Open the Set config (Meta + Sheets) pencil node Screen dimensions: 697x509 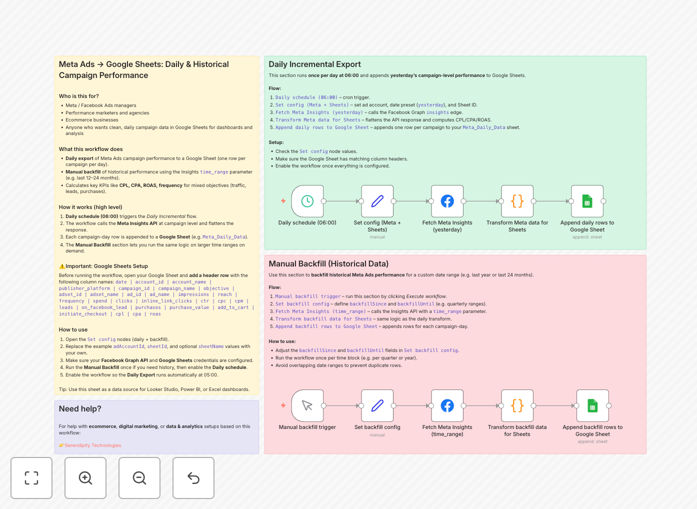coord(377,201)
